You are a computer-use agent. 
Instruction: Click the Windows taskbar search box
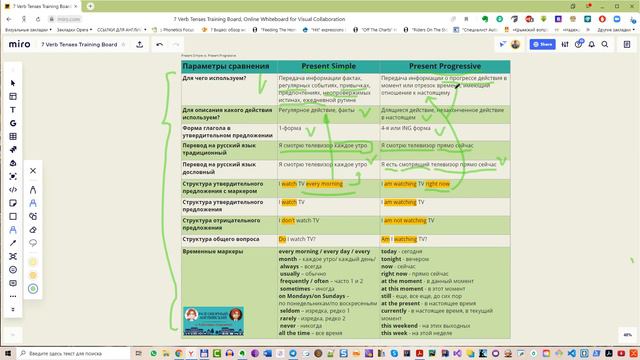74,353
